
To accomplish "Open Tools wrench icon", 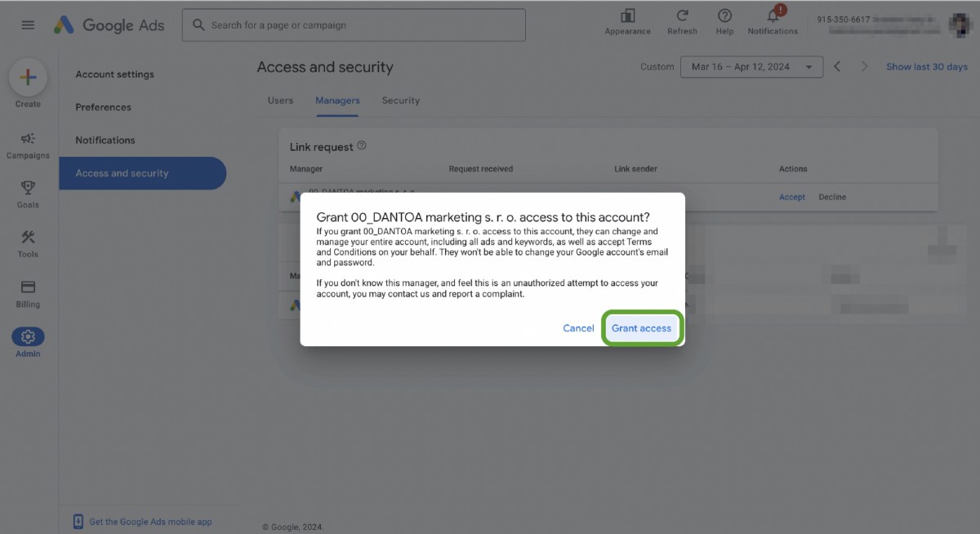I will 28,238.
